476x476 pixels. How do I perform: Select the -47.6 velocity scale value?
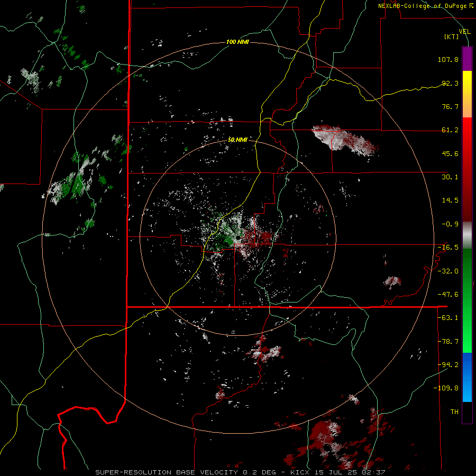[x=448, y=295]
